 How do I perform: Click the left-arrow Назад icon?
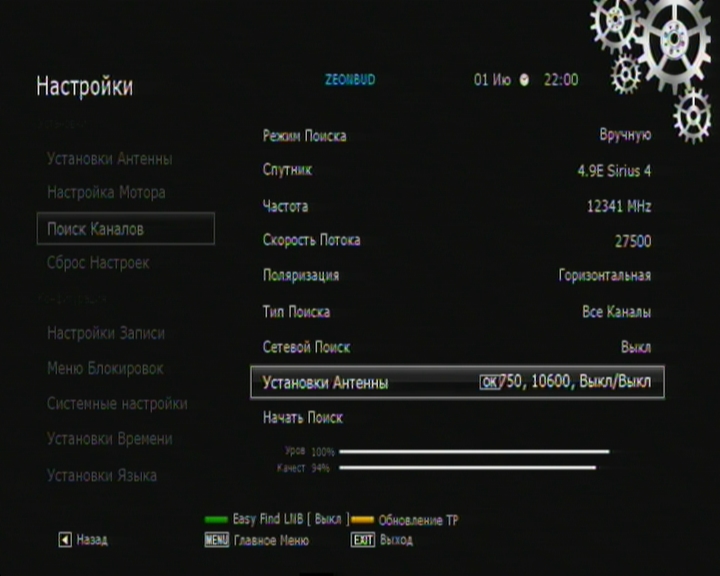pos(66,540)
